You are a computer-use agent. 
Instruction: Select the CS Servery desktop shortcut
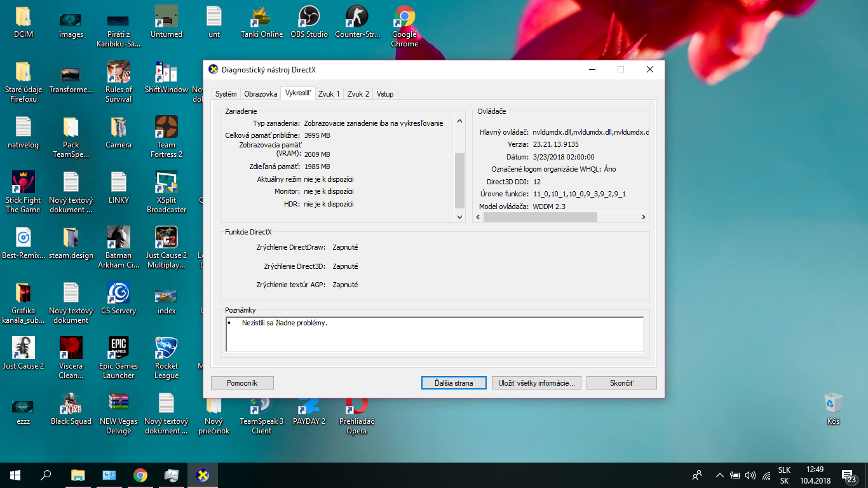pos(119,298)
